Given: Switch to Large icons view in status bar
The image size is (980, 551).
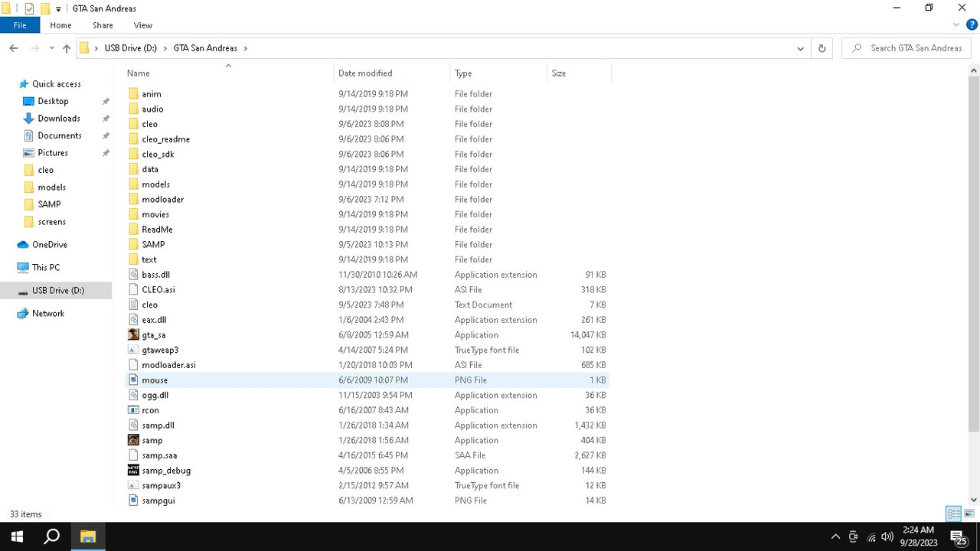Looking at the screenshot, I should tap(969, 514).
